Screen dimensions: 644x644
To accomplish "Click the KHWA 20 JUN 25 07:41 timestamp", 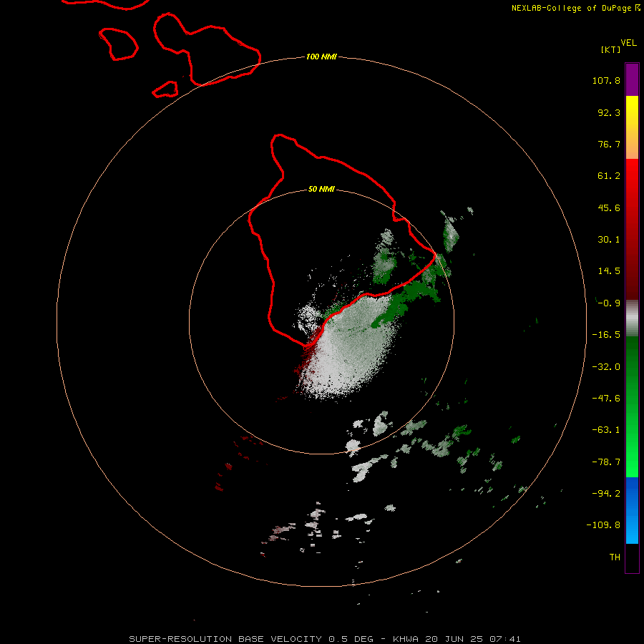I will coord(457,639).
